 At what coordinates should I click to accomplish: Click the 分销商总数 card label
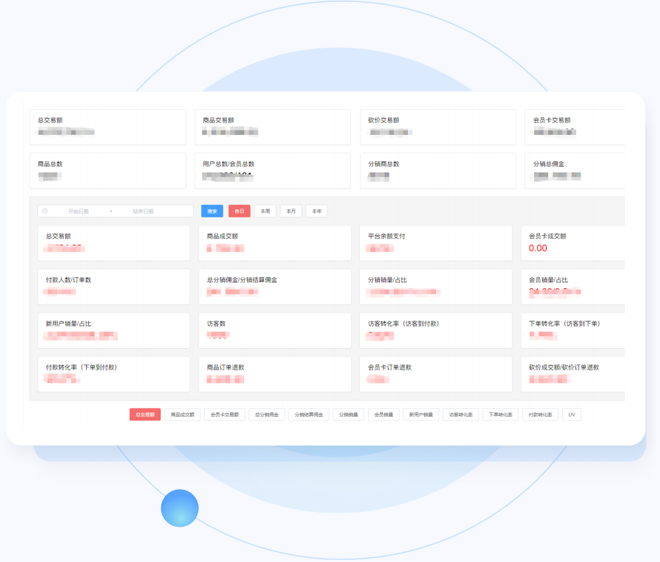pyautogui.click(x=383, y=164)
